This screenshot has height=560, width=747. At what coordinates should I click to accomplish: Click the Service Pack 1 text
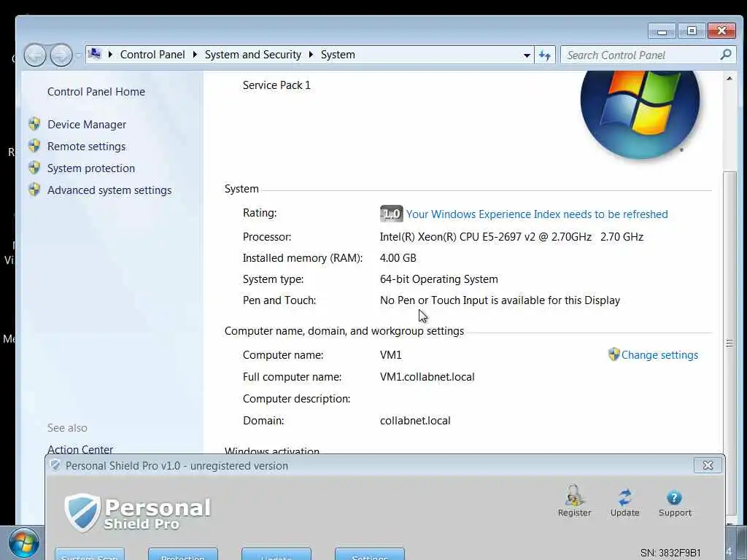pos(276,85)
